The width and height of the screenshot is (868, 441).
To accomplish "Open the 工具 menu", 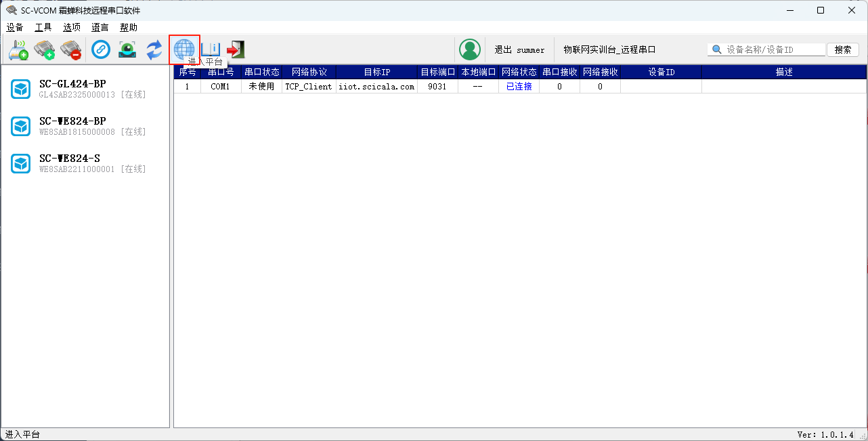I will [x=43, y=28].
